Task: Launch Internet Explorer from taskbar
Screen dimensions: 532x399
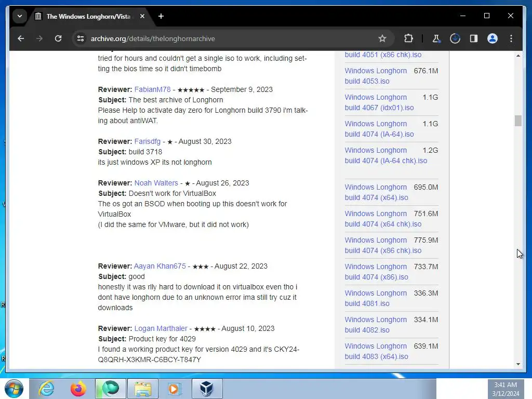Action: 46,389
